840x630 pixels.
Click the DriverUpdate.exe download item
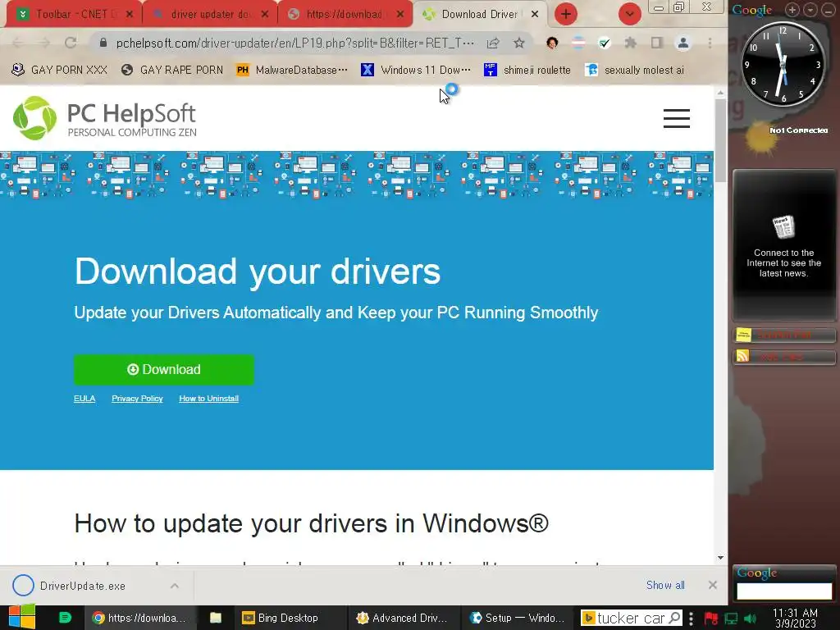83,586
